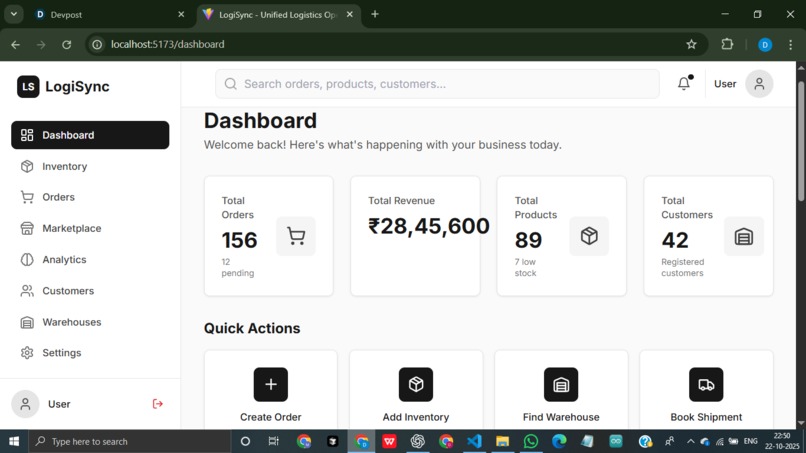
Task: Open the Windows Start menu
Action: tap(14, 441)
